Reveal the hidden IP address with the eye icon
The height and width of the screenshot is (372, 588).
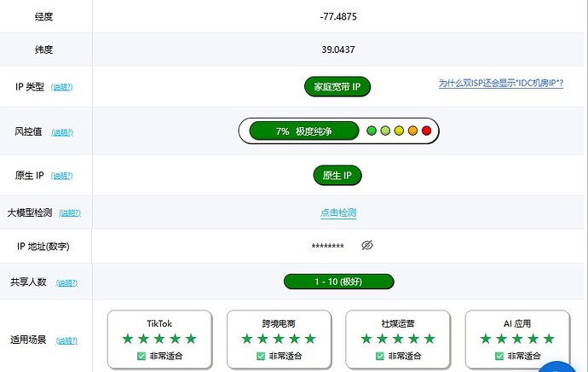coord(367,246)
